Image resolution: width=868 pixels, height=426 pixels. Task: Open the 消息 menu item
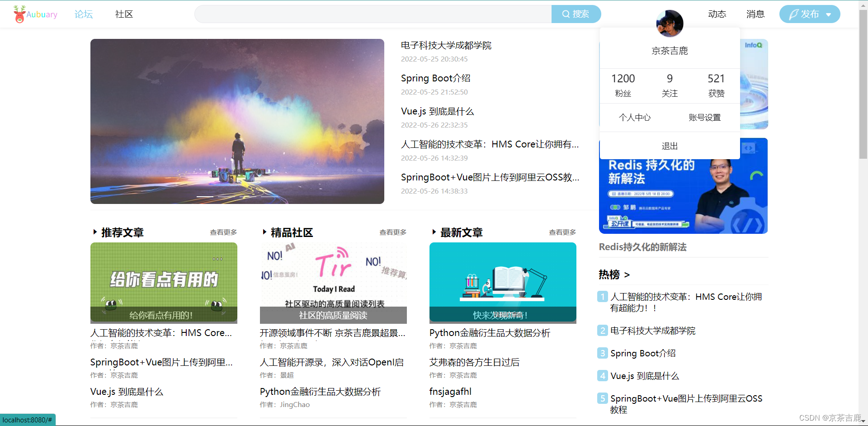pyautogui.click(x=755, y=14)
